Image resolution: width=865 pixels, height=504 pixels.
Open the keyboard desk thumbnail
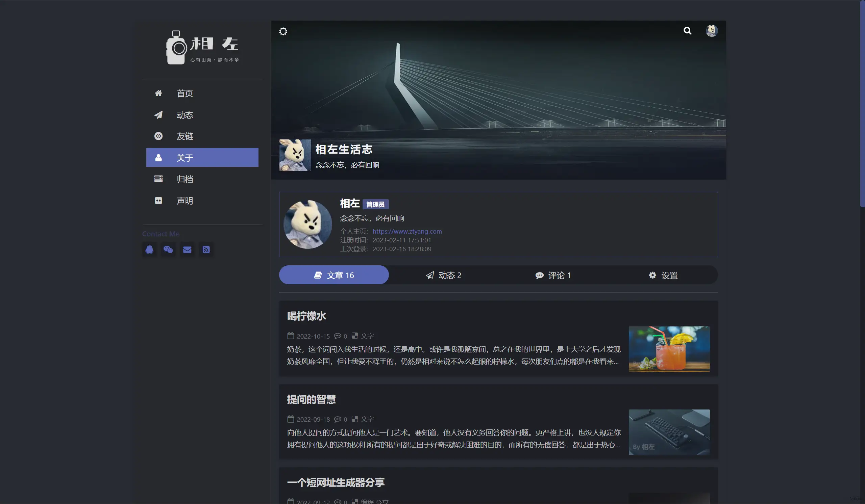tap(669, 432)
